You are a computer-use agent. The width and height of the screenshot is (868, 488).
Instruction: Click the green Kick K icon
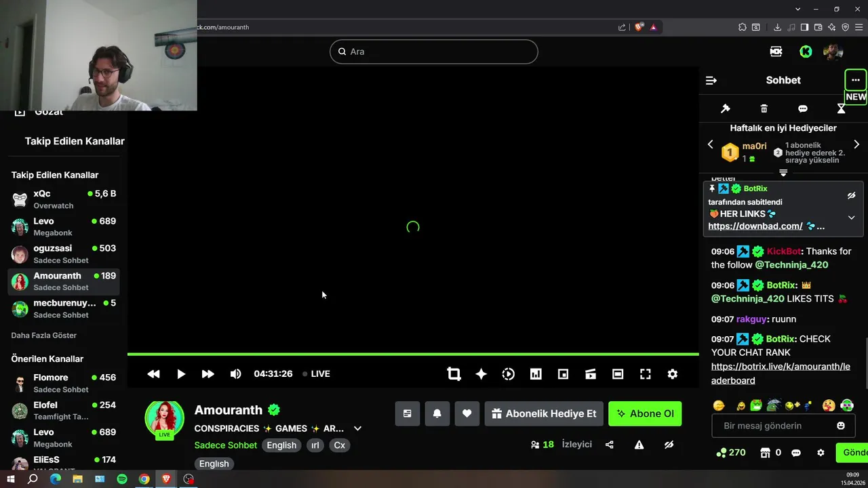tap(806, 52)
